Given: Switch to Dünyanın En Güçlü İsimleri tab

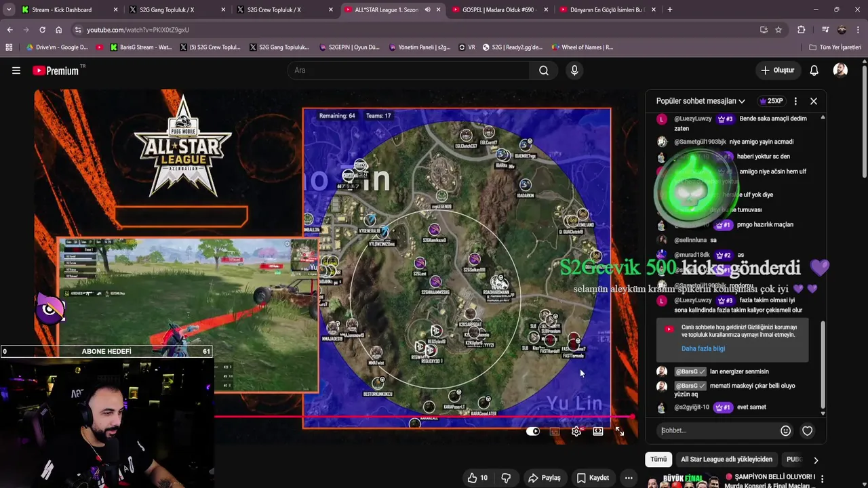Looking at the screenshot, I should [607, 9].
